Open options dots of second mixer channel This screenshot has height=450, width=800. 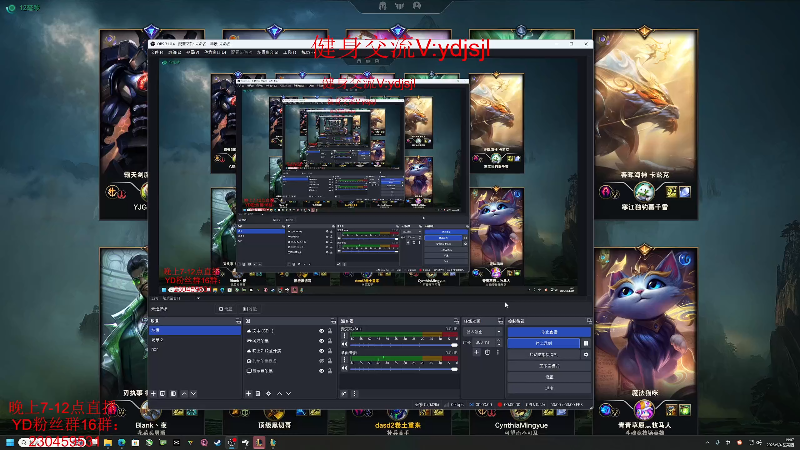344,360
